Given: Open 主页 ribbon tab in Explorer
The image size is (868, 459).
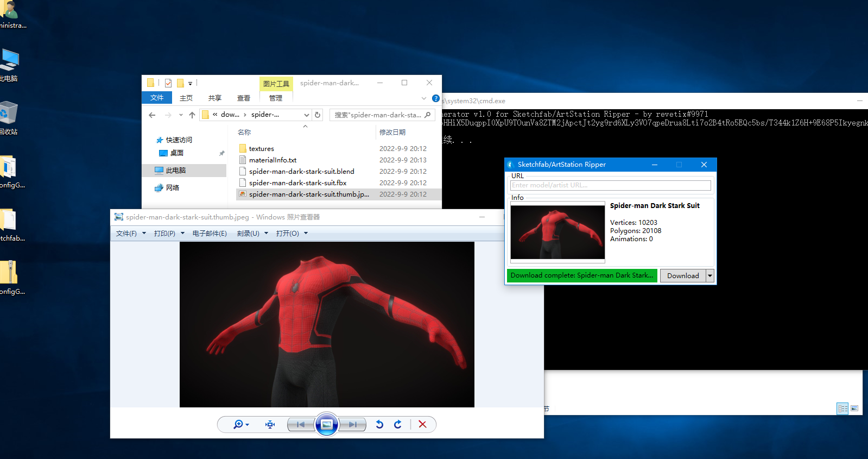Looking at the screenshot, I should [x=186, y=98].
